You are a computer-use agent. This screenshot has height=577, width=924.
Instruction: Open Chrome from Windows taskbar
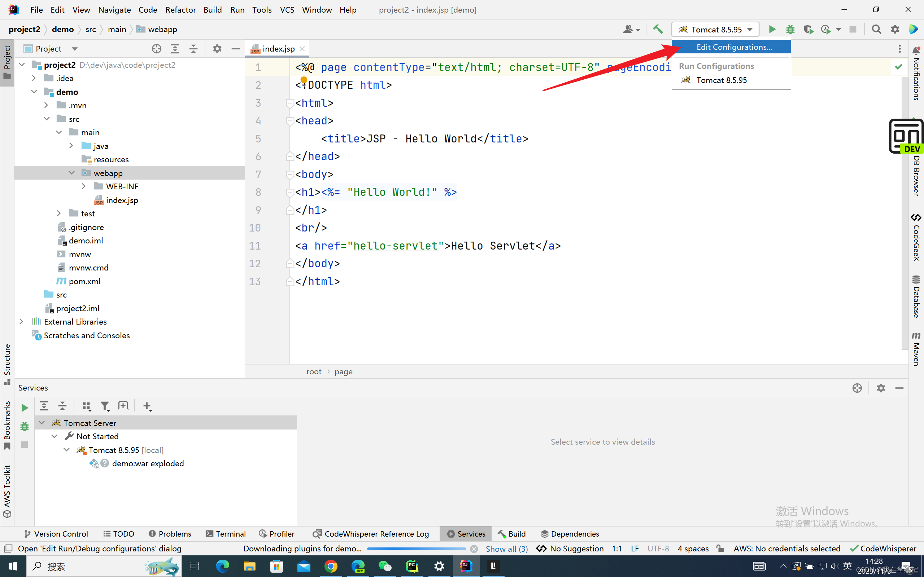coord(331,566)
